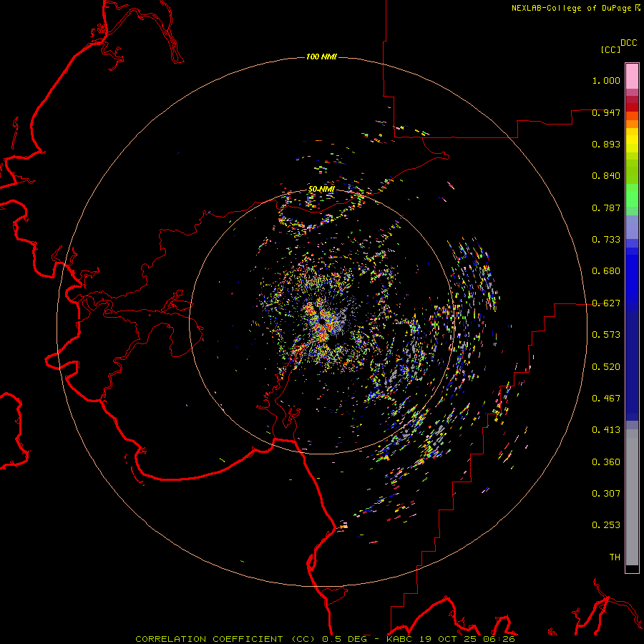Click the 0.253 legend value

click(606, 525)
